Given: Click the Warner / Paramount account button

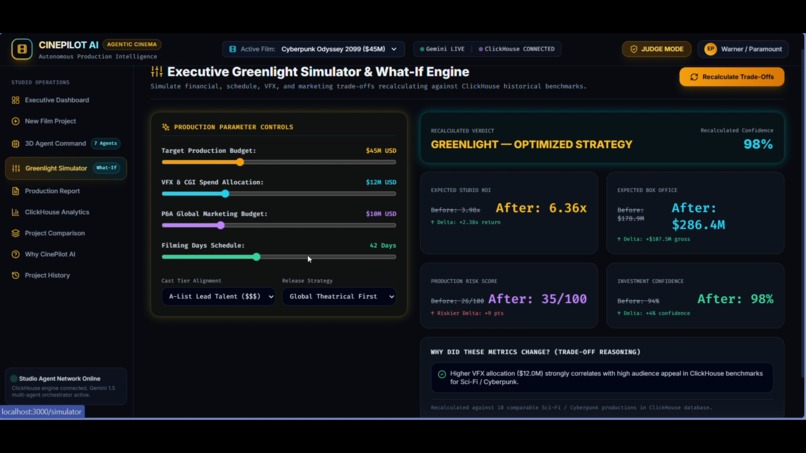Looking at the screenshot, I should (x=743, y=49).
